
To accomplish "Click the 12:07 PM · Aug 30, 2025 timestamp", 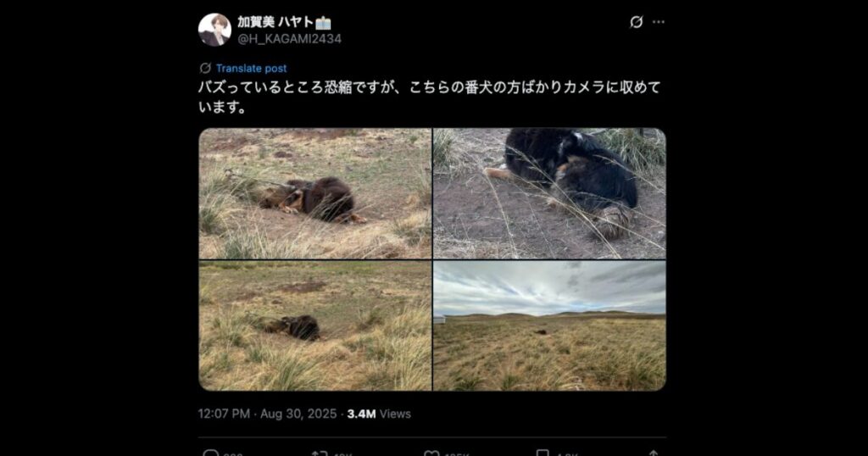I will point(267,414).
